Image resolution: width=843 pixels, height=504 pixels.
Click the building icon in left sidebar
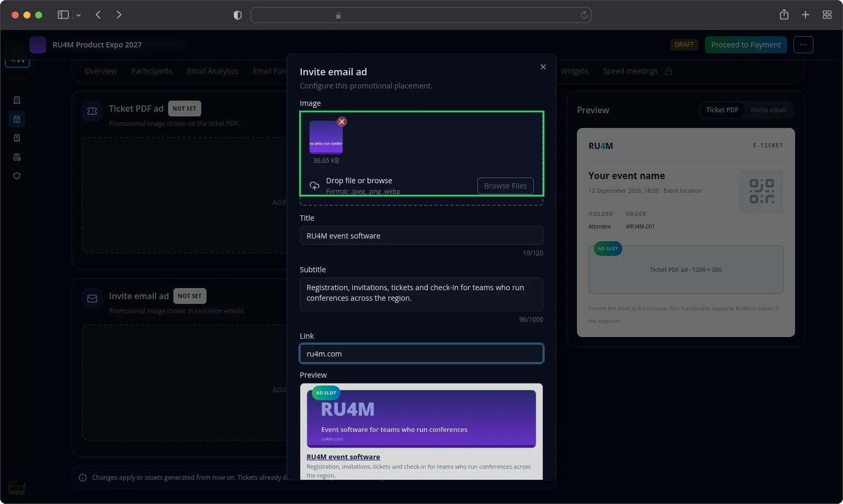(x=17, y=100)
